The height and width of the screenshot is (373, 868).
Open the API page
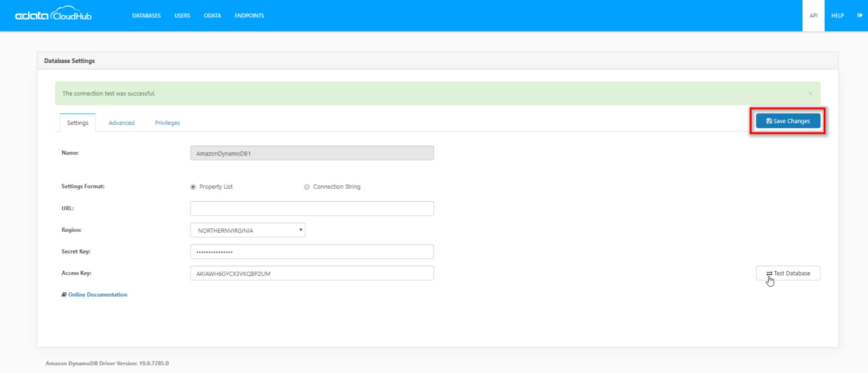pos(813,16)
